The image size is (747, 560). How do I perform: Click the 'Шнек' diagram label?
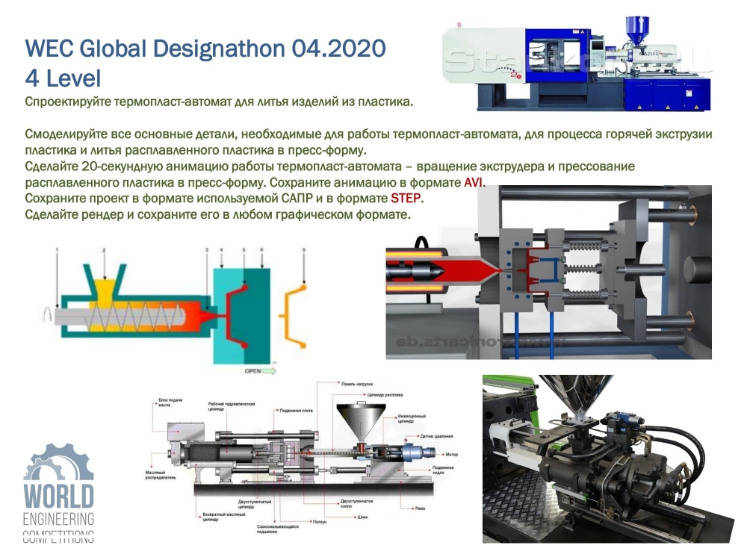click(x=362, y=517)
